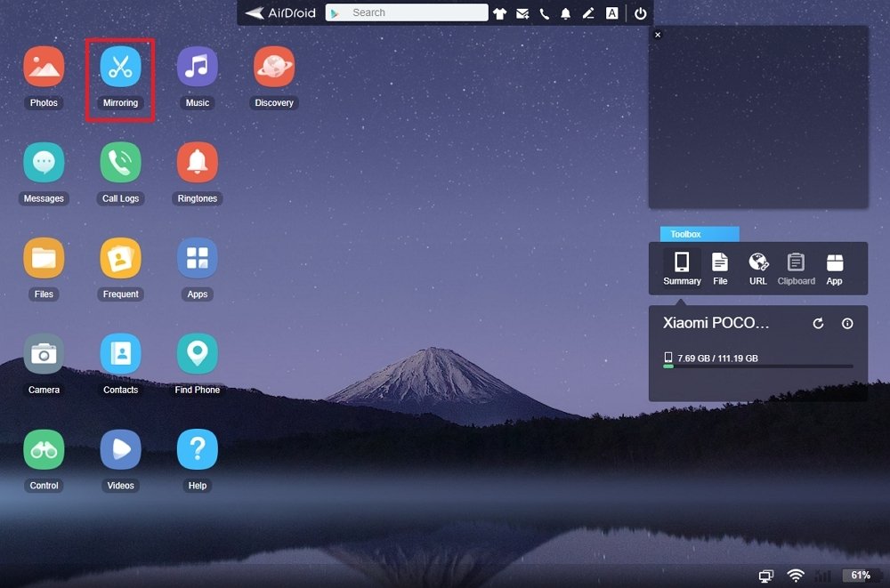Click the screen connection icon in status bar

click(765, 576)
